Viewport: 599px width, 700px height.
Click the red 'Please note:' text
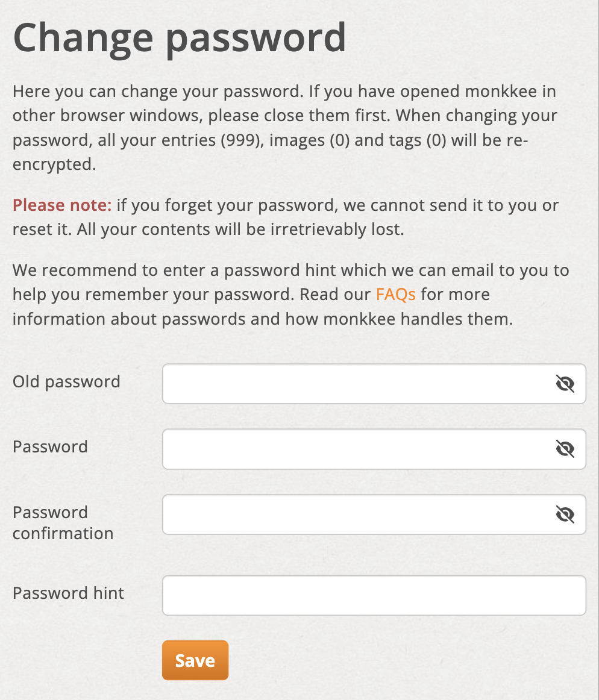(62, 205)
